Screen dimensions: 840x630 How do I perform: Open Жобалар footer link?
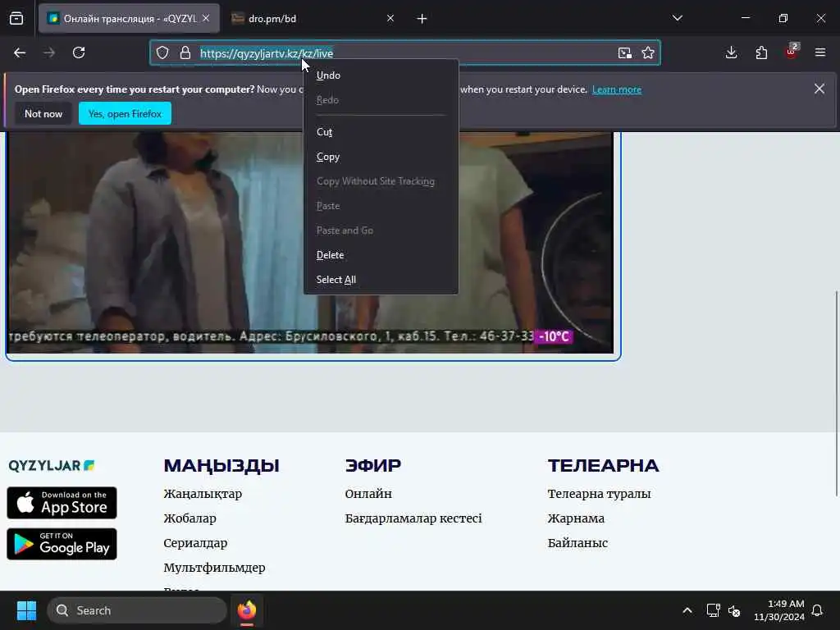[x=189, y=518]
